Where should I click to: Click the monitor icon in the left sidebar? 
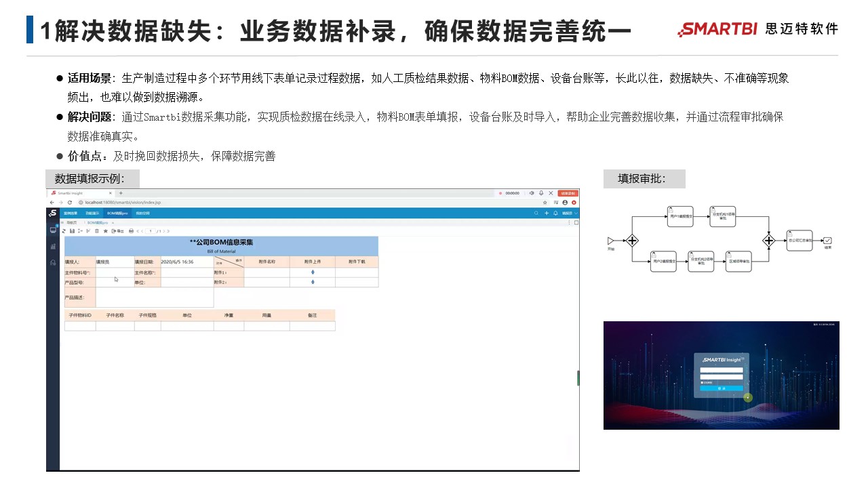tap(53, 230)
